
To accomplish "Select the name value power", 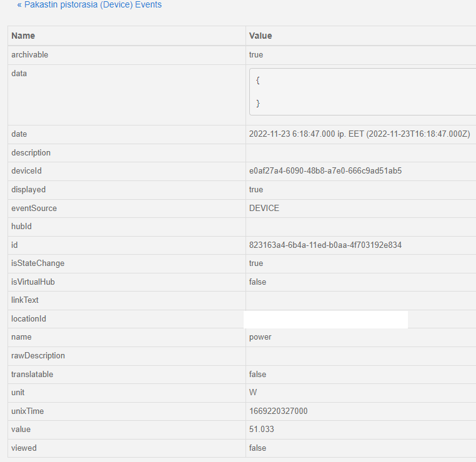I will pyautogui.click(x=260, y=337).
